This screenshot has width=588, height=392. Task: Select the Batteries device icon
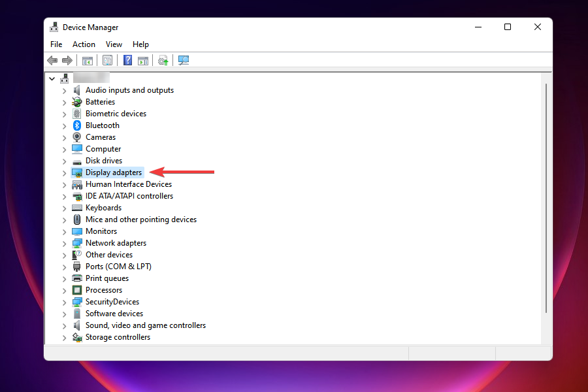click(77, 102)
